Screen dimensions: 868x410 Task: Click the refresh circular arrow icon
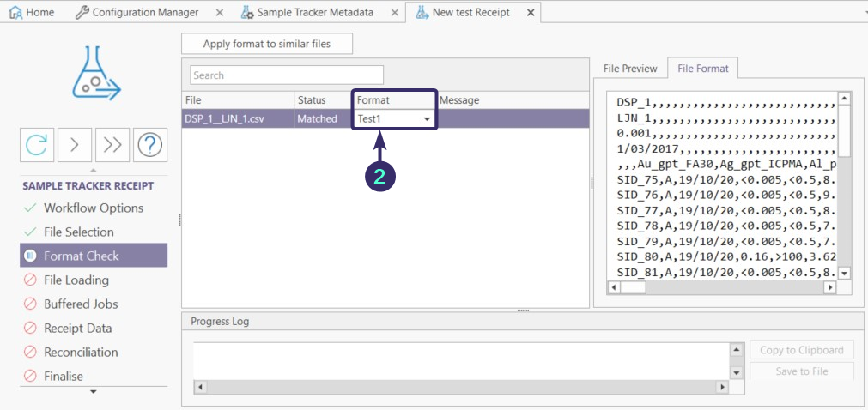pos(37,145)
